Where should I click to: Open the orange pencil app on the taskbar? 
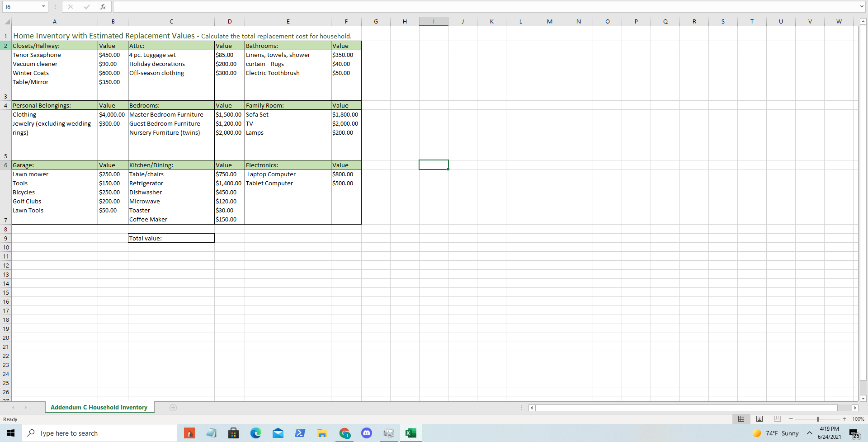pyautogui.click(x=189, y=433)
